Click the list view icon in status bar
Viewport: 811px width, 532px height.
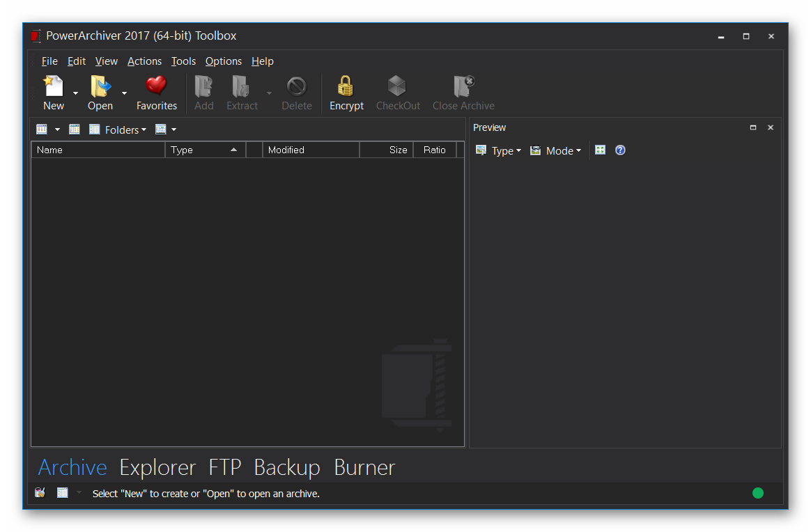(x=63, y=493)
